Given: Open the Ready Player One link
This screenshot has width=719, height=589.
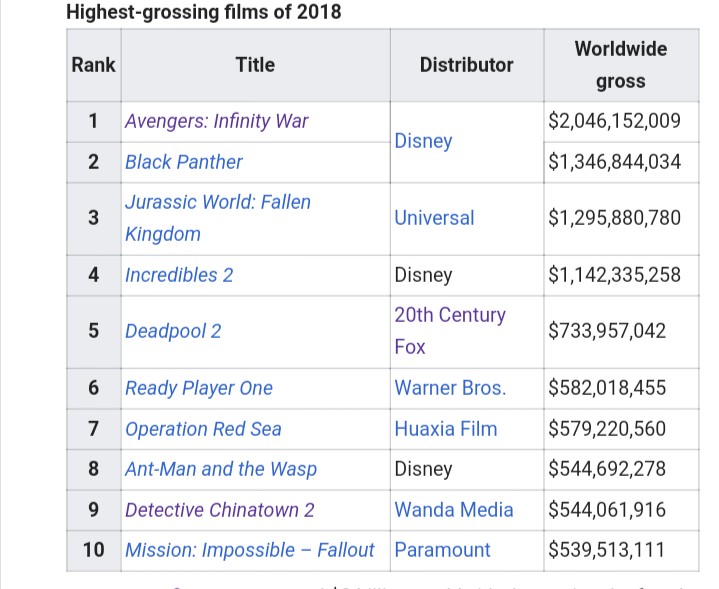Looking at the screenshot, I should tap(198, 388).
